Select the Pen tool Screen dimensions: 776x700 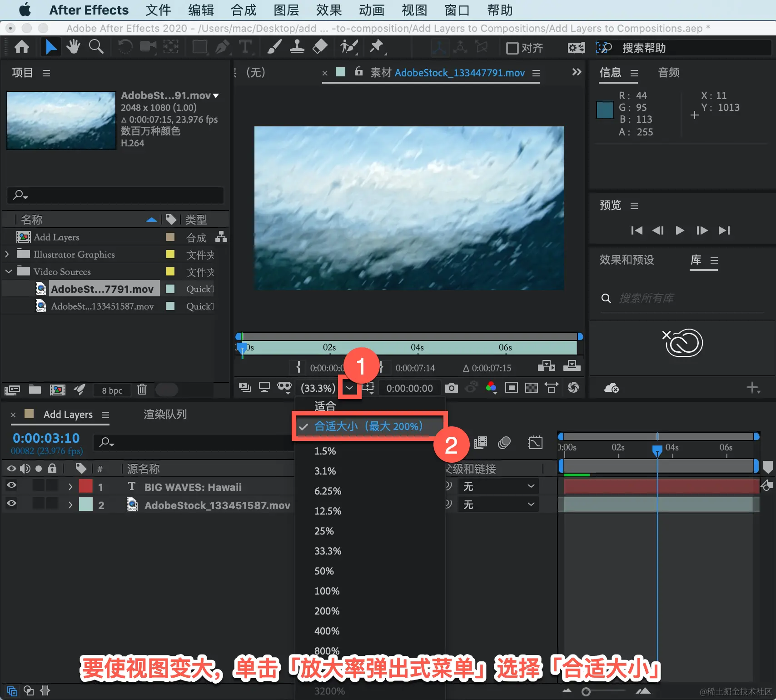point(222,47)
